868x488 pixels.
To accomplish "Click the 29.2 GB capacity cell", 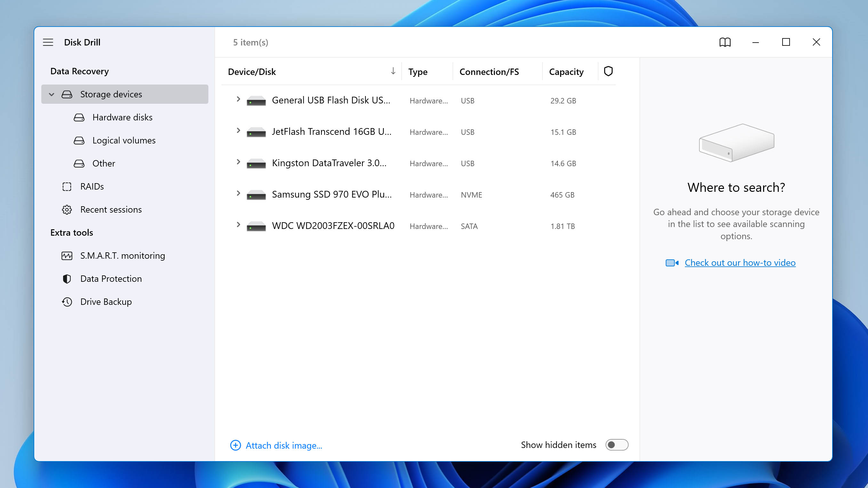I will tap(563, 101).
